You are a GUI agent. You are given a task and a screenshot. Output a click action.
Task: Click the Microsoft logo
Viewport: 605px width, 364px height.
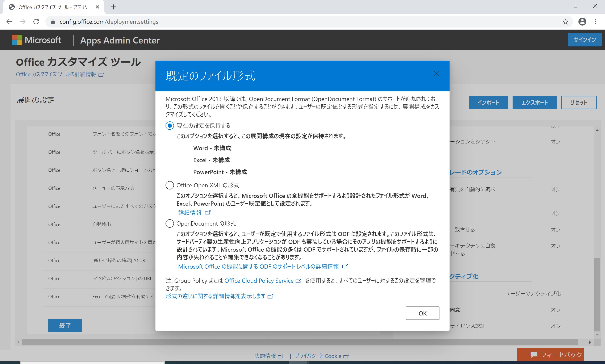tap(36, 40)
